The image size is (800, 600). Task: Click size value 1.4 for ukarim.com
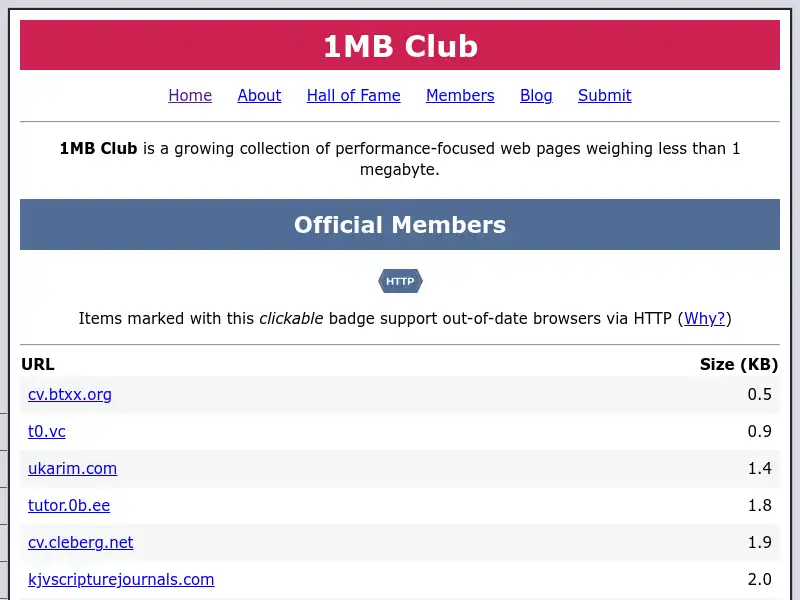point(760,468)
